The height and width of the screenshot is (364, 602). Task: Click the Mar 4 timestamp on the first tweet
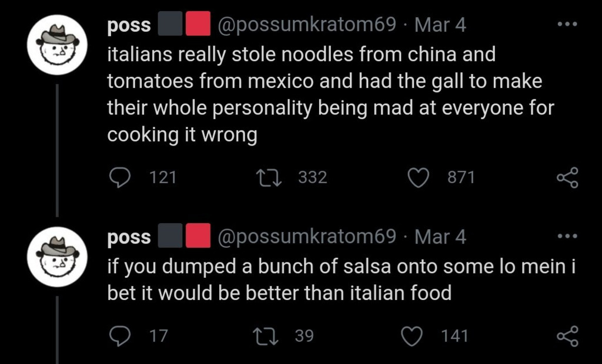(440, 25)
